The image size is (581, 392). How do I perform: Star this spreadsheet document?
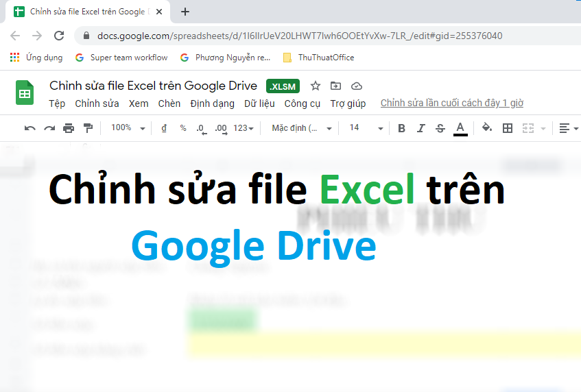(316, 86)
